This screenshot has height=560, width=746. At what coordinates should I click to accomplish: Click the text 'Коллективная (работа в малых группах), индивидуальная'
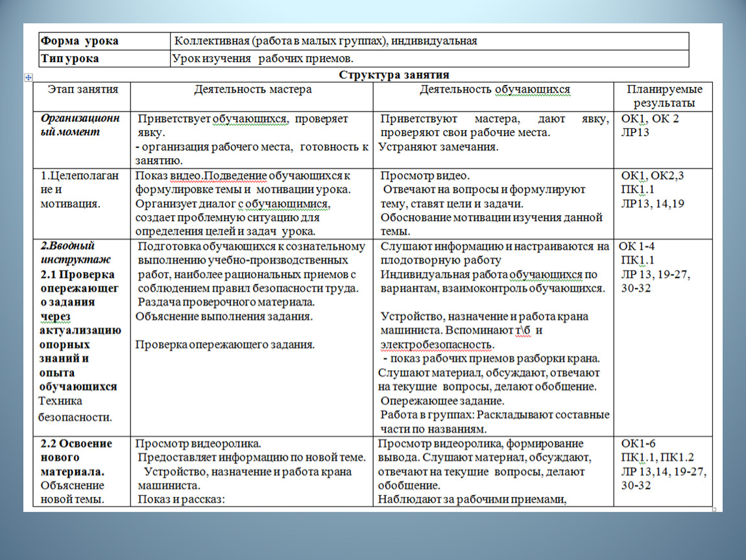[x=326, y=41]
